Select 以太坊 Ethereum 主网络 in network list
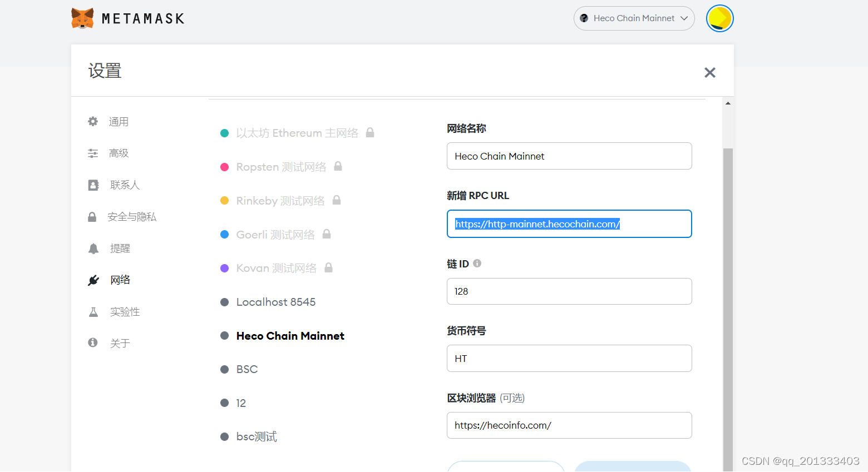The width and height of the screenshot is (868, 472). pos(297,133)
